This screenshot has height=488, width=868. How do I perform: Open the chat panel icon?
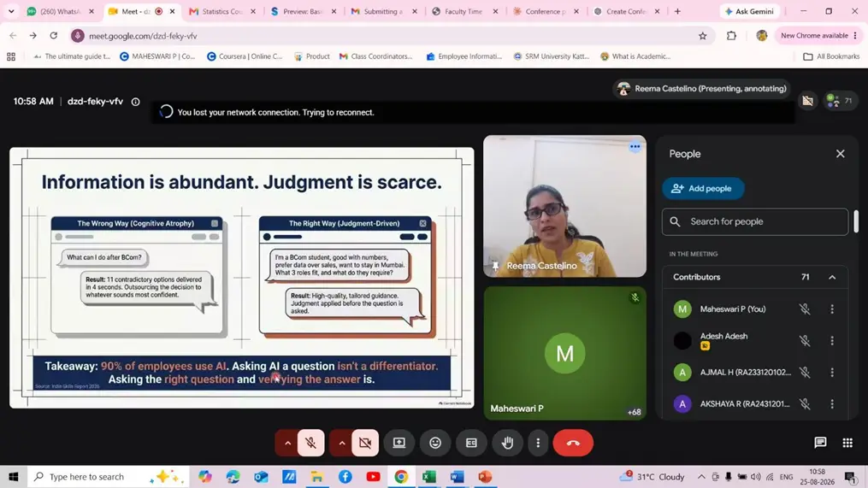(820, 442)
